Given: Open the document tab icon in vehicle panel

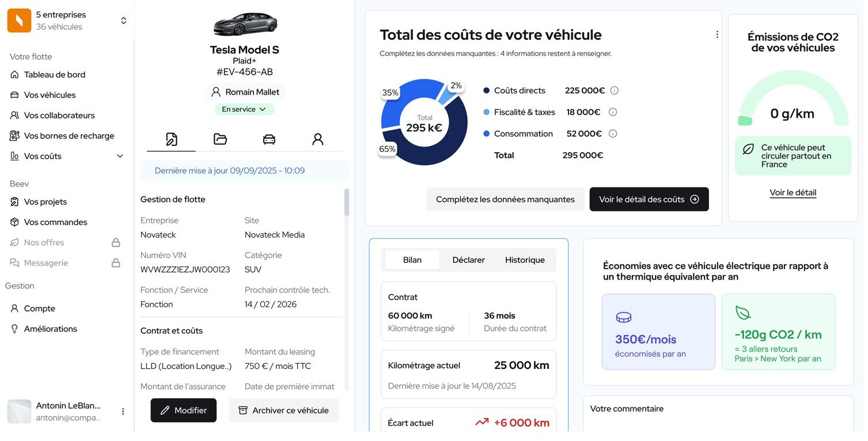Looking at the screenshot, I should click(x=172, y=140).
